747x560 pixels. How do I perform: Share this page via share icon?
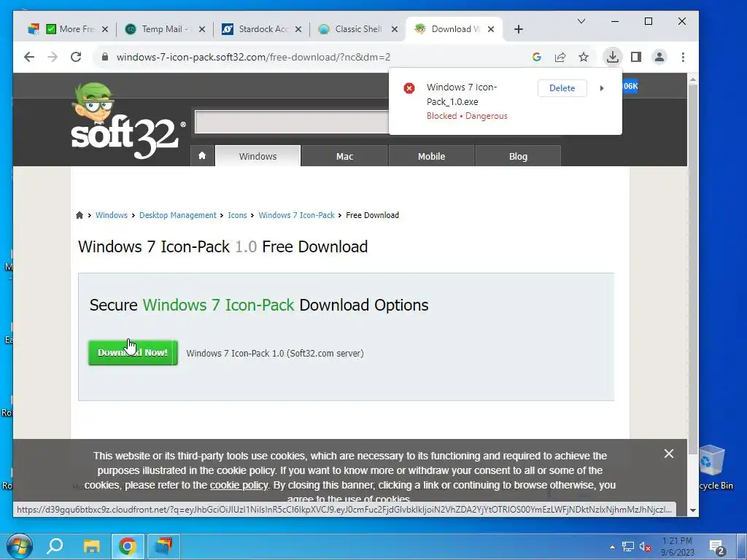coord(560,57)
